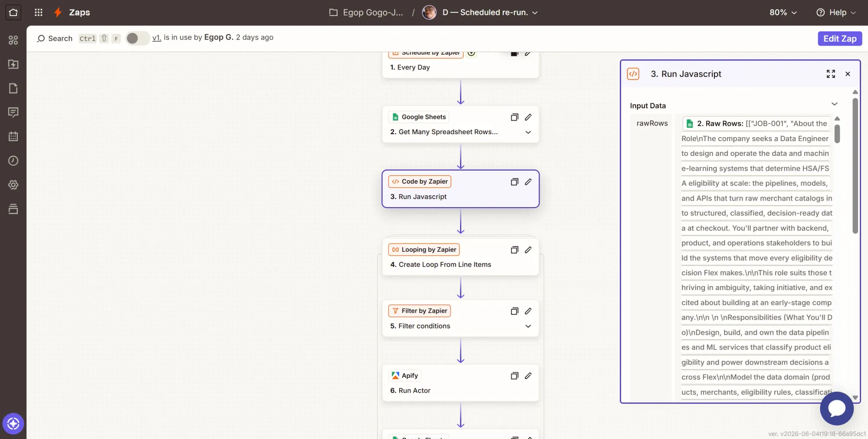Open the Egop Gogo-J... folder breadcrumb

[x=366, y=13]
